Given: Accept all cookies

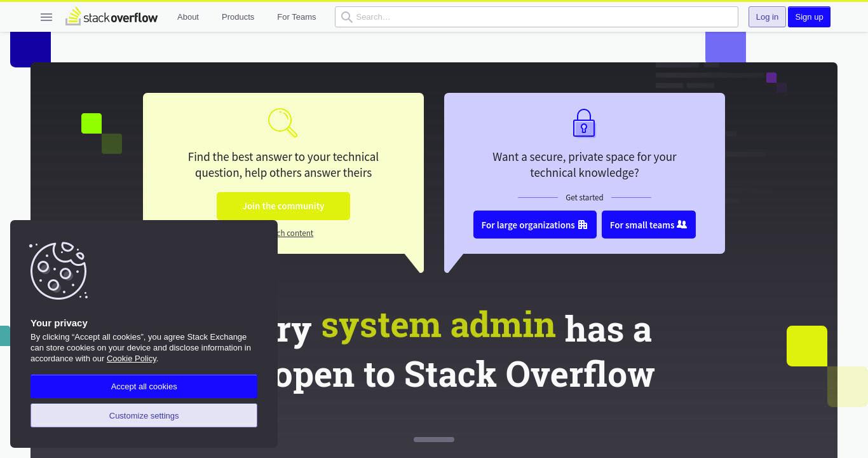Looking at the screenshot, I should click(x=144, y=387).
